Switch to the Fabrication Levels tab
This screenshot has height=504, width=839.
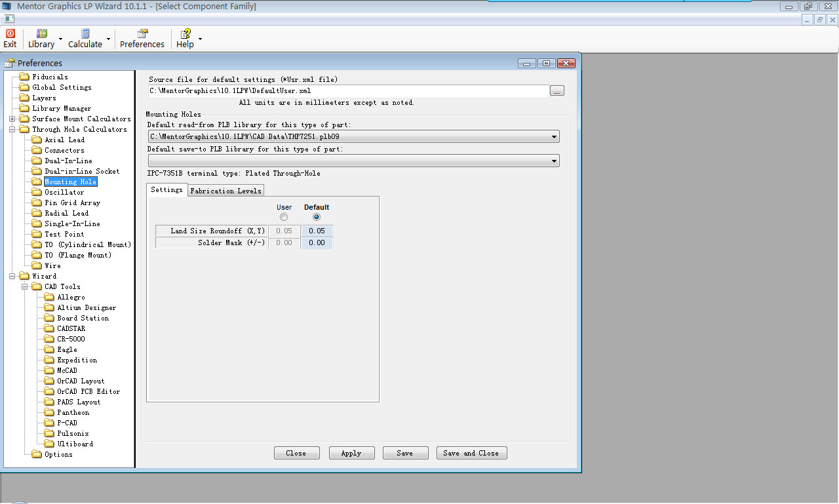[x=226, y=191]
